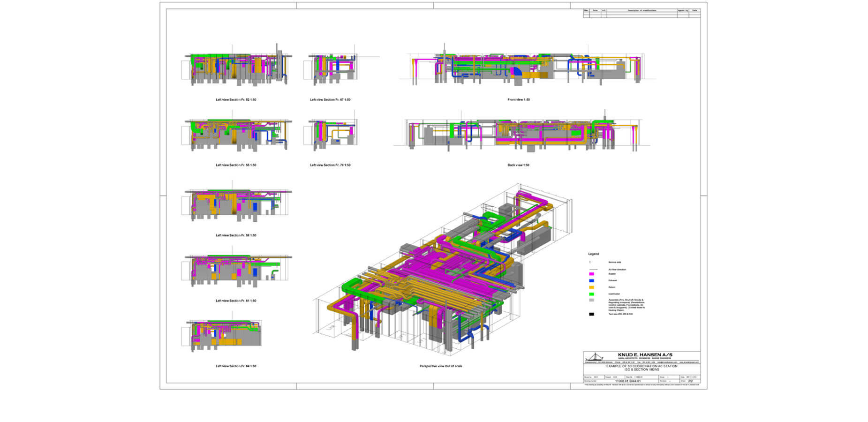Screen dimensions: 868x422
Task: Click the sheet number 2/2
Action: (x=690, y=381)
